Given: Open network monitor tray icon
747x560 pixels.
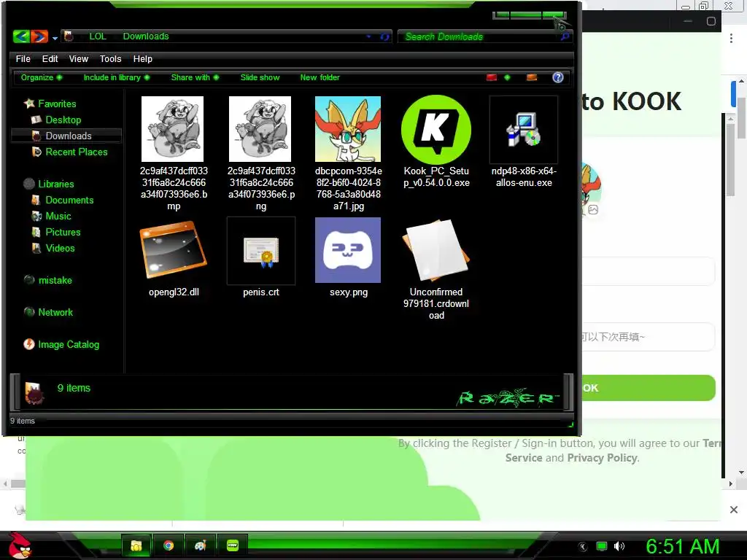Looking at the screenshot, I should tap(602, 547).
